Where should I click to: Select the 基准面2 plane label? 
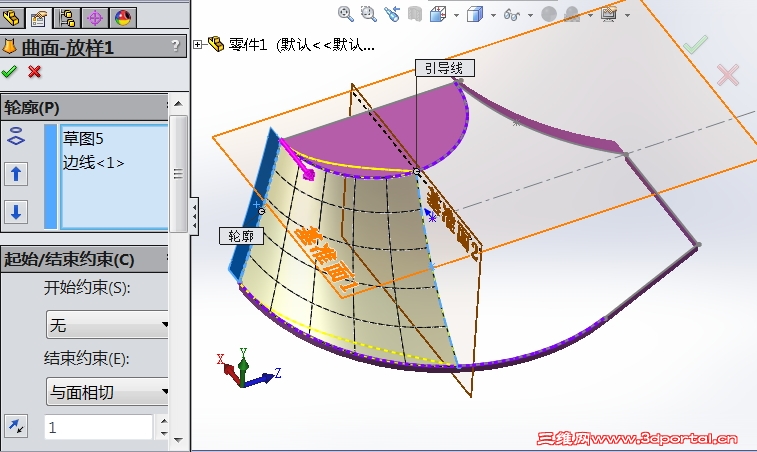455,223
